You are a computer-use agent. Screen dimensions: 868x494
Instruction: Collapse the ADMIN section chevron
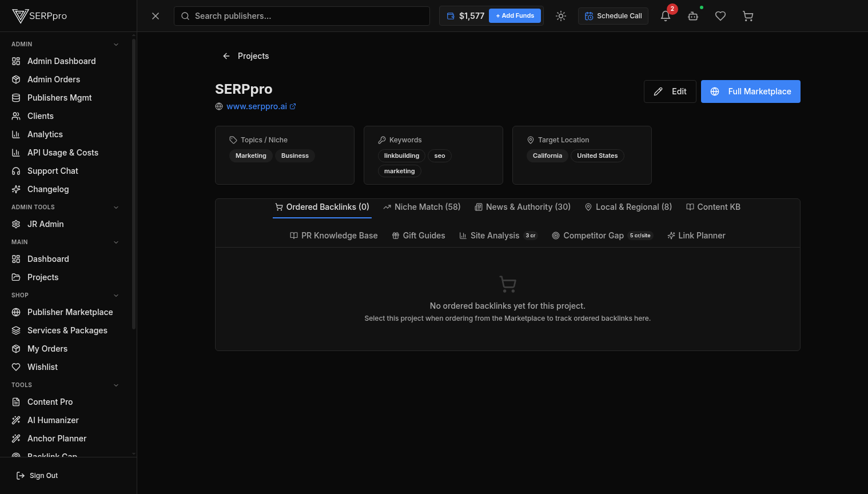pyautogui.click(x=116, y=44)
